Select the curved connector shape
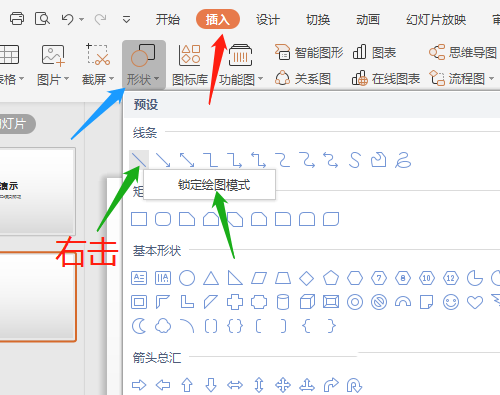 pos(283,160)
